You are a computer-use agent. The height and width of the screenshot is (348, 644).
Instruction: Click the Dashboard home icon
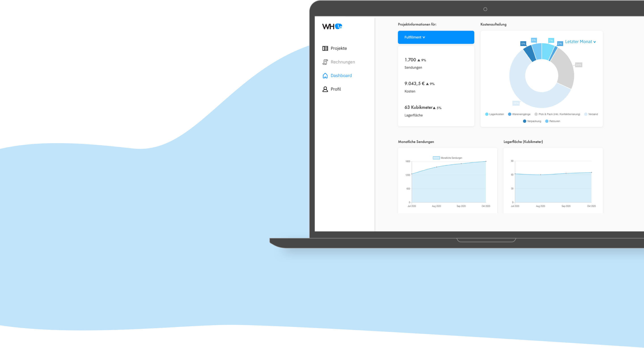tap(325, 75)
